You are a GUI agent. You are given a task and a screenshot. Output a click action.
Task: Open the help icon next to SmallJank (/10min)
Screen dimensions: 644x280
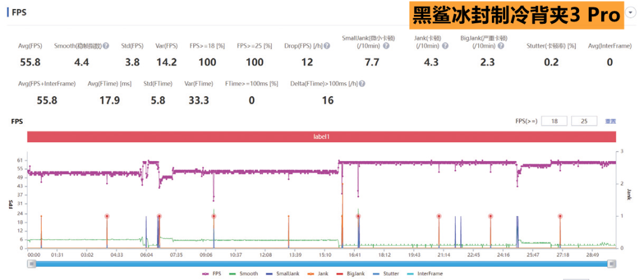click(386, 46)
